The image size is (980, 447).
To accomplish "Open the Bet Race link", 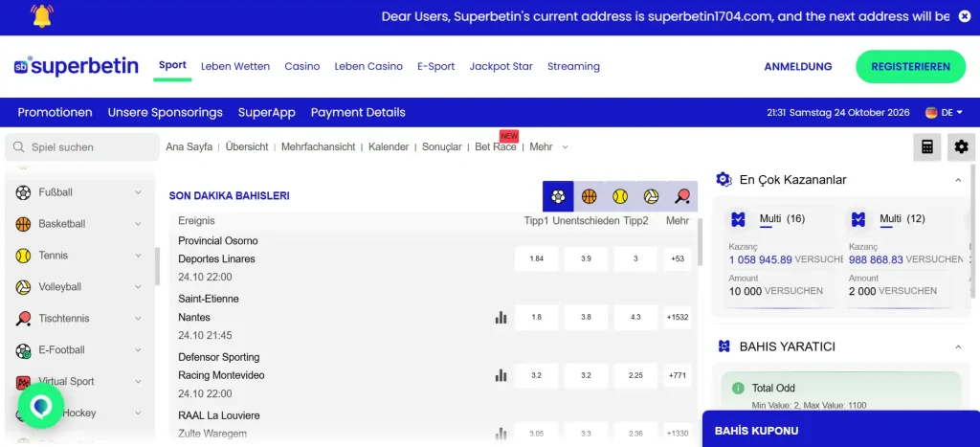I will tap(496, 146).
